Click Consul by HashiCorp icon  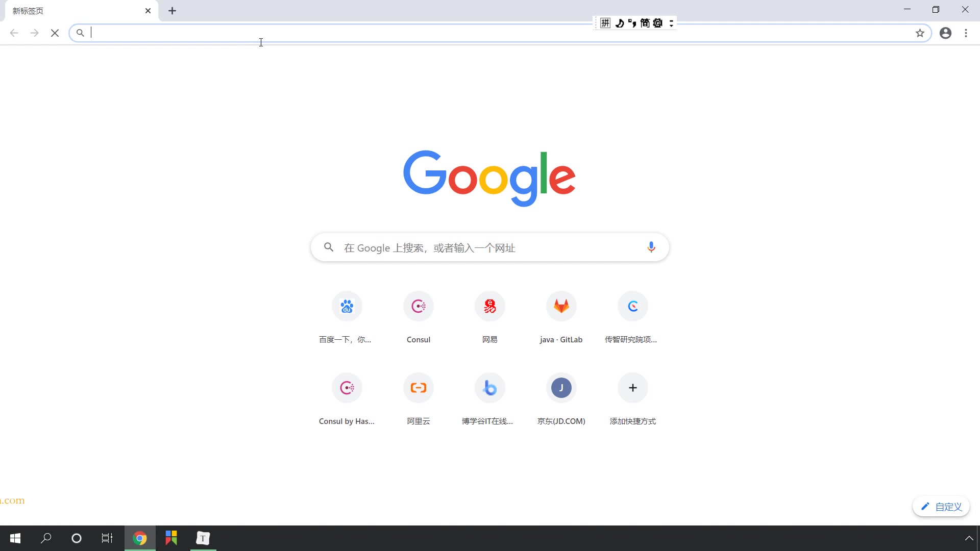click(347, 388)
